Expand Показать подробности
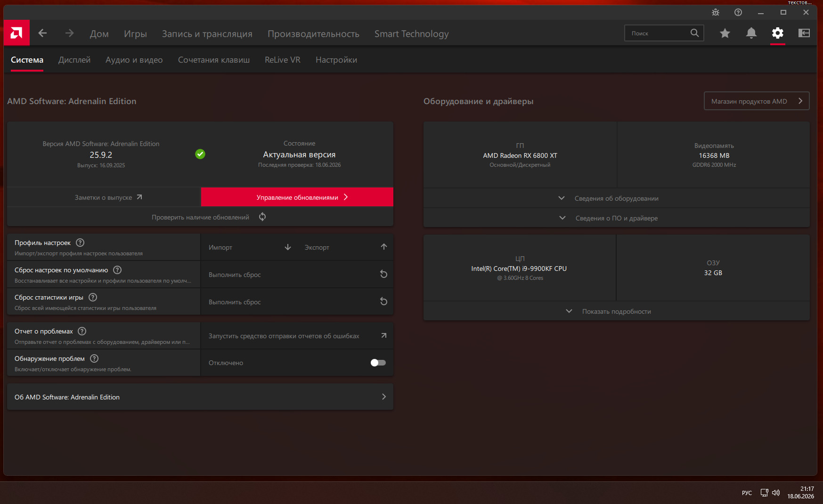823x504 pixels. [x=617, y=311]
